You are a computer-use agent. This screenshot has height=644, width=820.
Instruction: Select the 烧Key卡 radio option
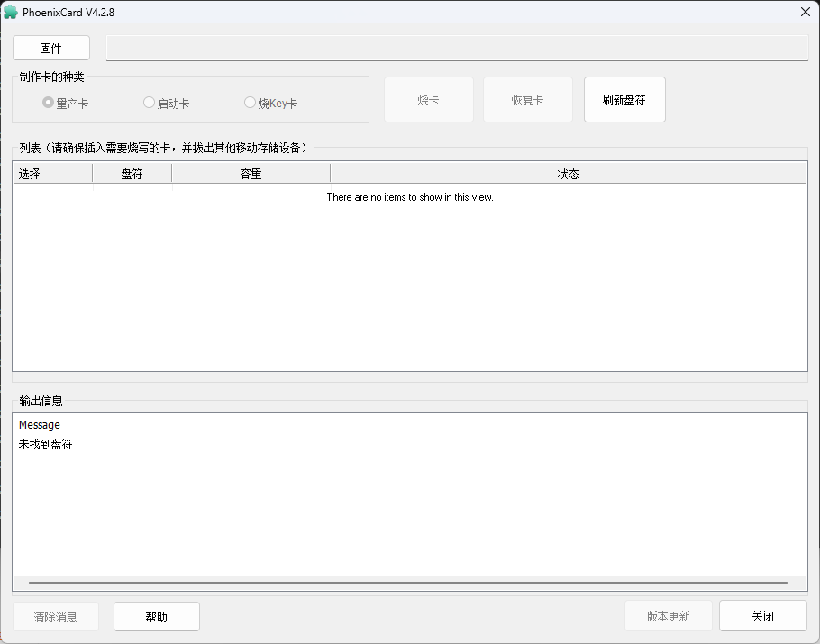click(x=251, y=103)
